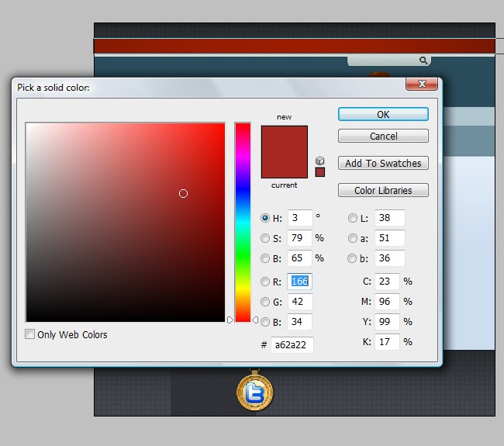The height and width of the screenshot is (446, 504).
Task: Click the H hue value field
Action: pyautogui.click(x=300, y=218)
